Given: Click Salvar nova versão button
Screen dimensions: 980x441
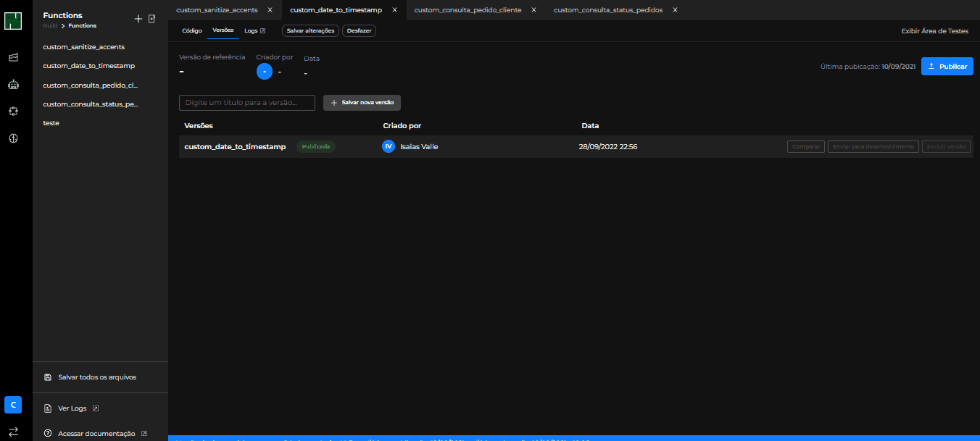Looking at the screenshot, I should [x=362, y=103].
